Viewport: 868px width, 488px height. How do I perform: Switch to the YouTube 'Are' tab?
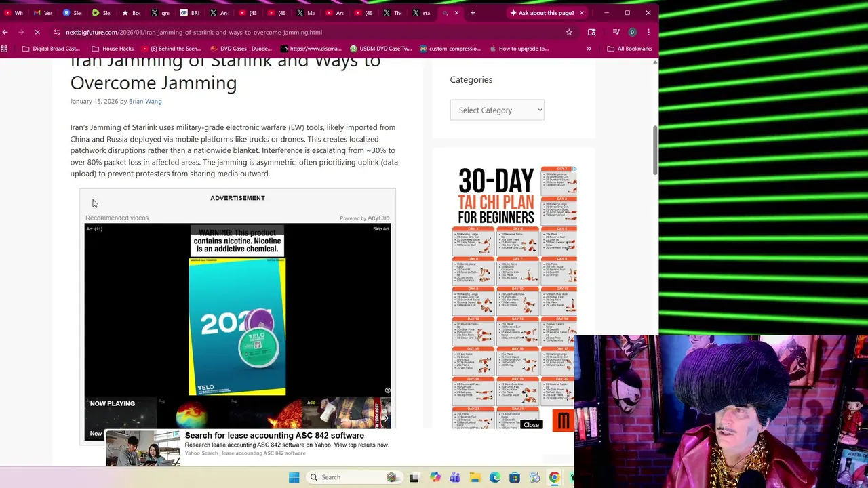click(x=335, y=13)
